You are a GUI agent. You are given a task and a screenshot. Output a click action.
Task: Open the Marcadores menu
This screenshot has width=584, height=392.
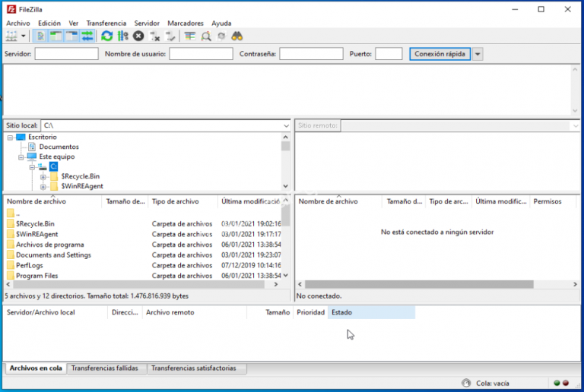tap(186, 23)
